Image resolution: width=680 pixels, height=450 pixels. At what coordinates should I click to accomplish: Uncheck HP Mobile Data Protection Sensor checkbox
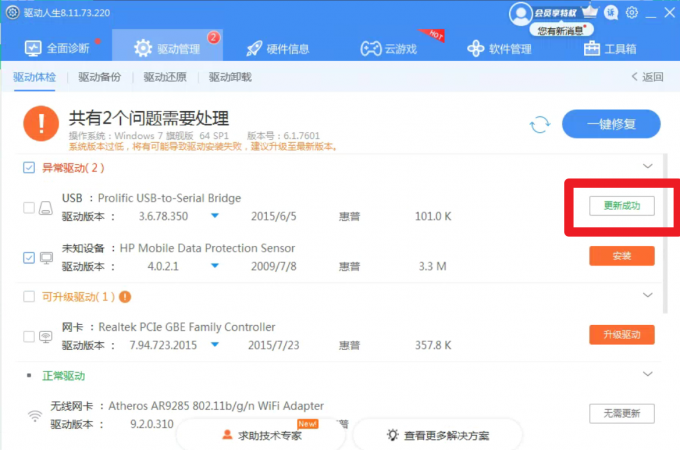(29, 258)
